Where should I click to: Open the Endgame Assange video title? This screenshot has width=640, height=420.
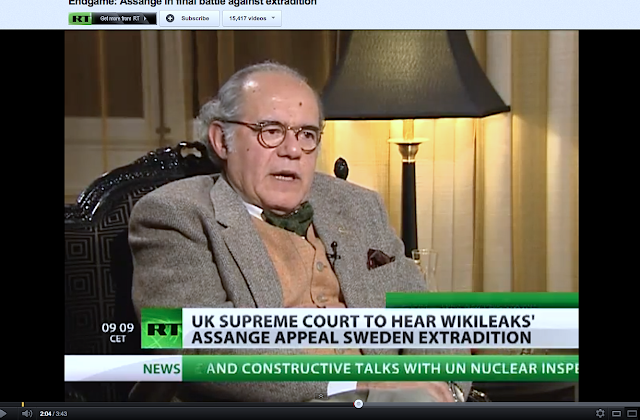192,2
